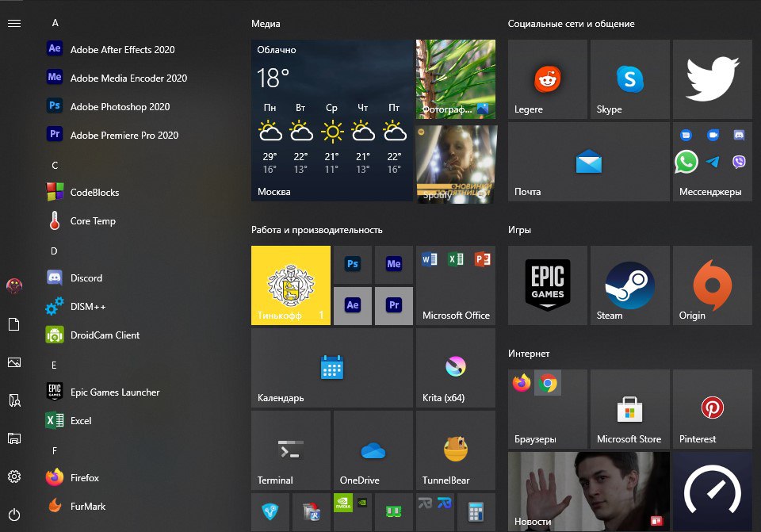Click the letter A header in app list
The image size is (761, 532).
click(55, 23)
